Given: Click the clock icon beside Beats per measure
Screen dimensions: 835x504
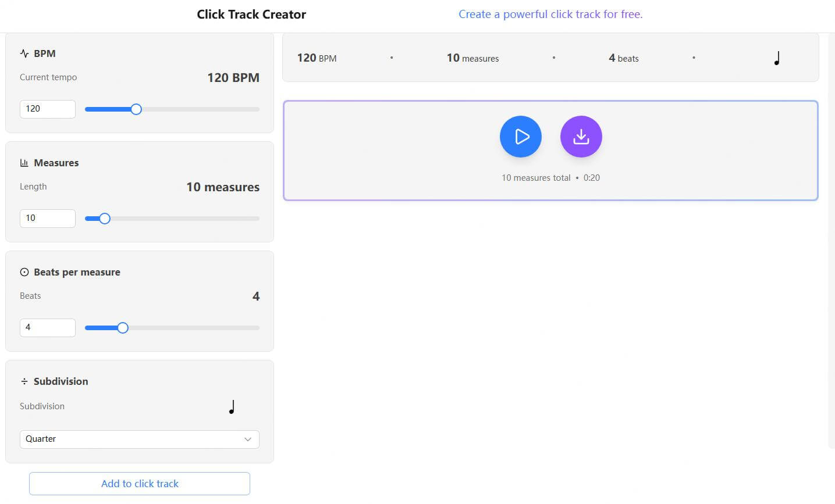Looking at the screenshot, I should (x=24, y=271).
